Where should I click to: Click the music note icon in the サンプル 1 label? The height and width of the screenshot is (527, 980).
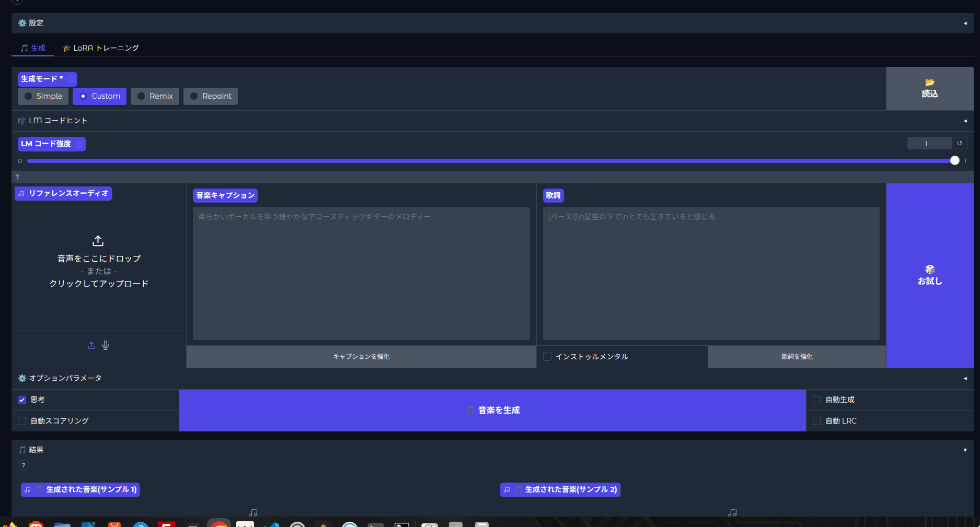point(28,490)
